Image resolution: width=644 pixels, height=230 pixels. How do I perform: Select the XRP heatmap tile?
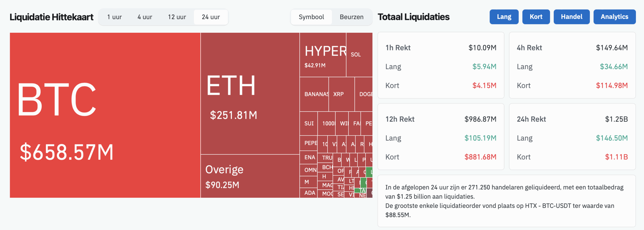point(342,94)
